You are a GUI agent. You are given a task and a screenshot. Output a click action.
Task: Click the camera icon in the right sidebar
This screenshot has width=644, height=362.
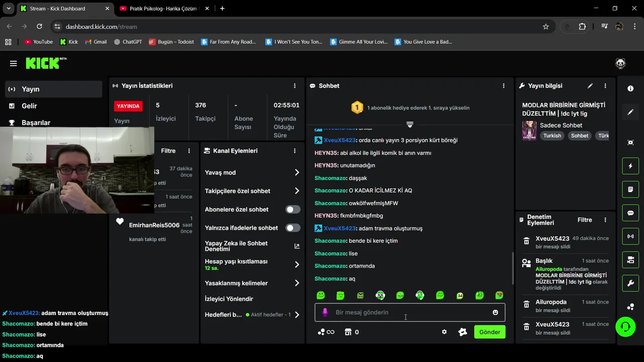pos(630,260)
